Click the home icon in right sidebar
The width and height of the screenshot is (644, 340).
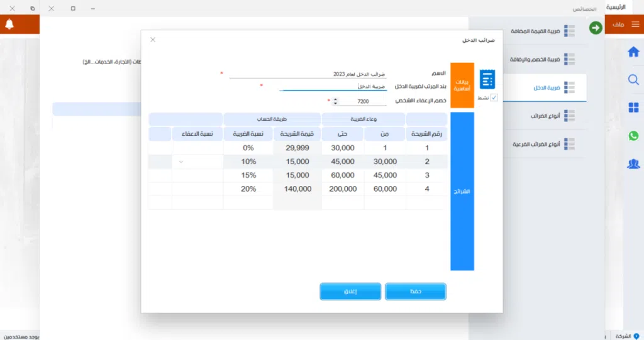point(633,52)
